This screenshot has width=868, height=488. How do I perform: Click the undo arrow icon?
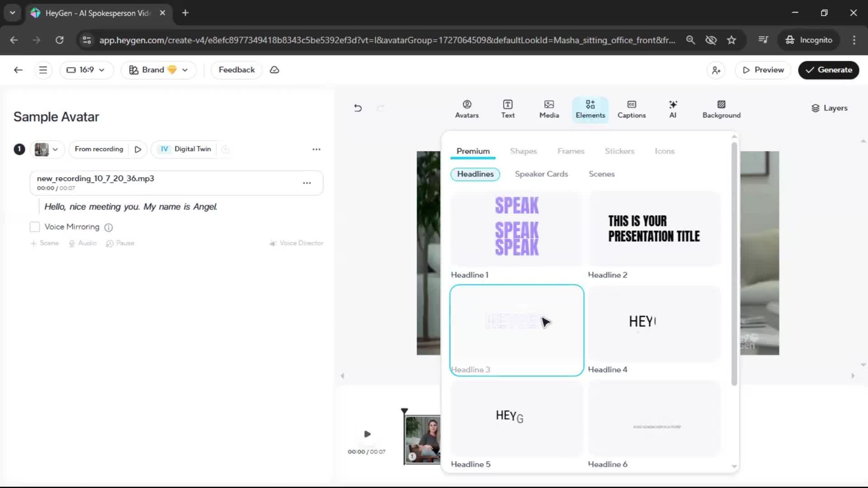(358, 108)
